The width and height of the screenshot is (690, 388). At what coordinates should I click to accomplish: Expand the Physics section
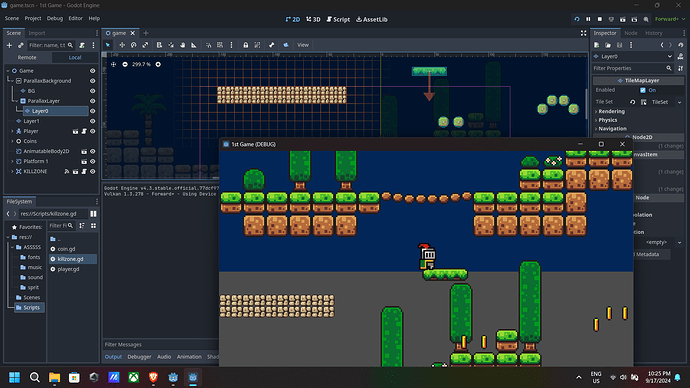coord(607,120)
